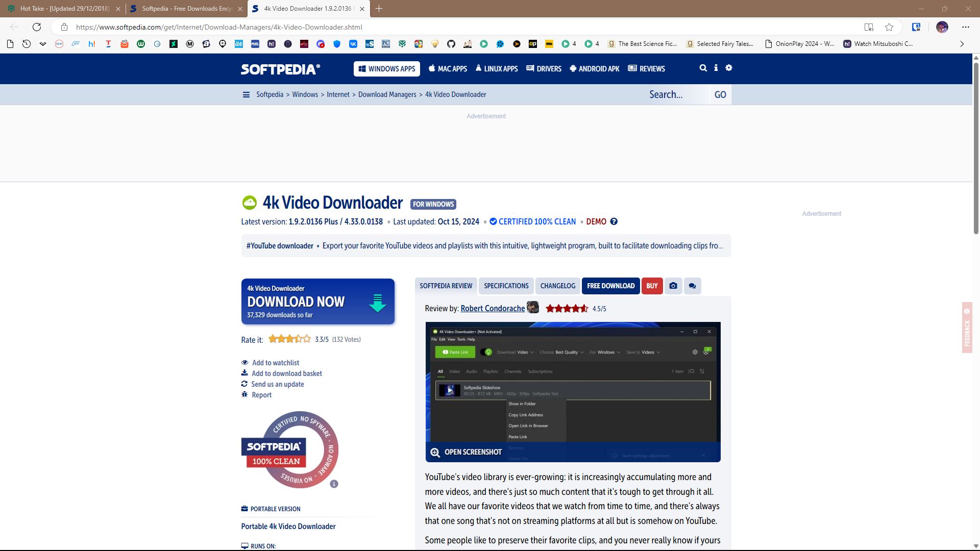
Task: Click the browser address bar URL
Action: point(219,27)
